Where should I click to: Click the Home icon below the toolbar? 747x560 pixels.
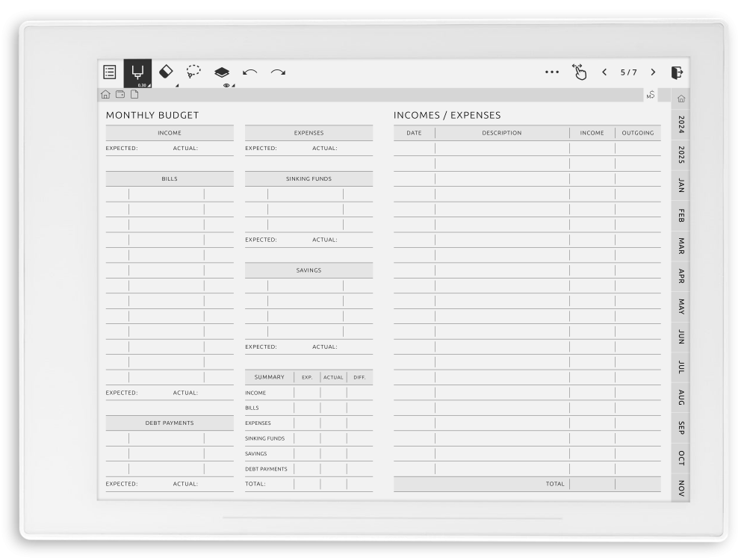[106, 95]
